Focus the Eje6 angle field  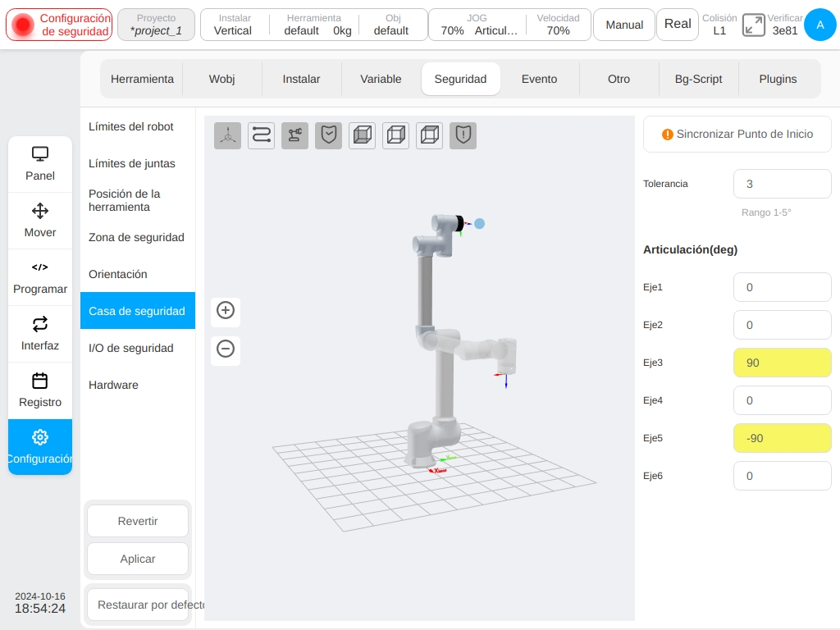coord(782,476)
